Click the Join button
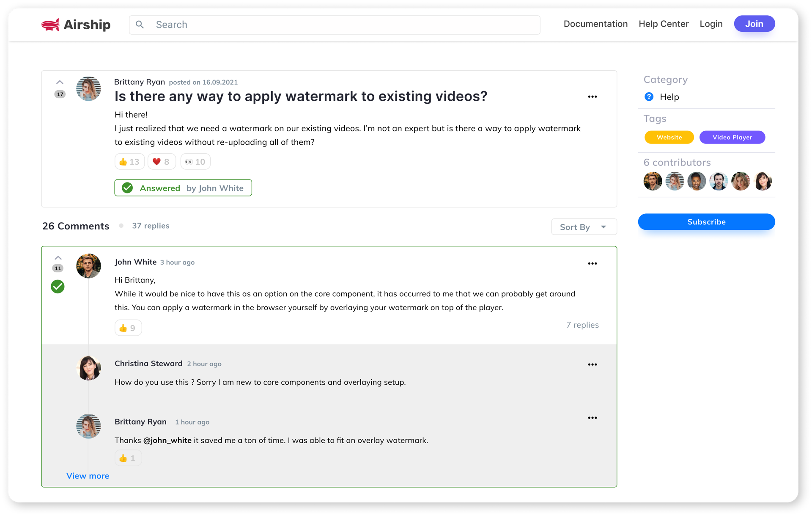812x516 pixels. [754, 24]
